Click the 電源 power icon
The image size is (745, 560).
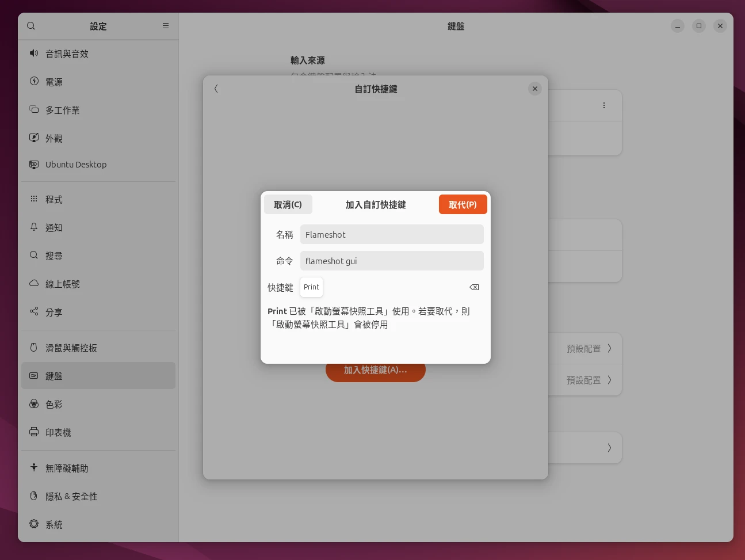coord(34,82)
